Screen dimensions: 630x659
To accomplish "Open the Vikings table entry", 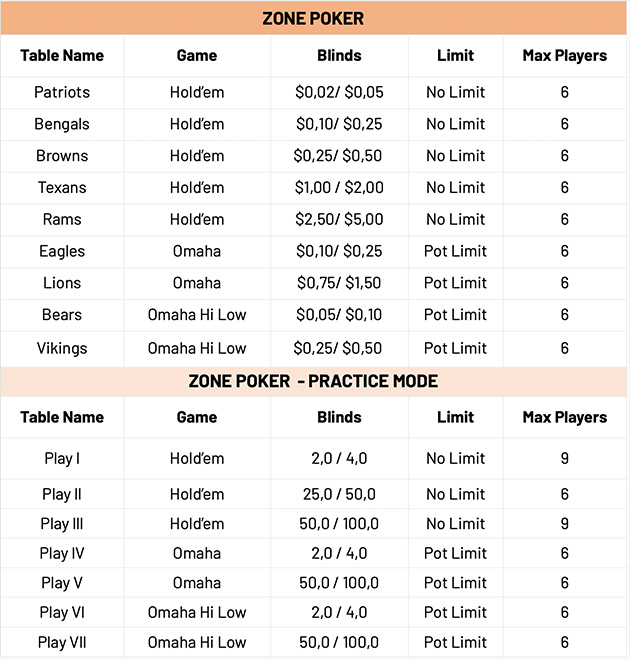I will (x=62, y=348).
